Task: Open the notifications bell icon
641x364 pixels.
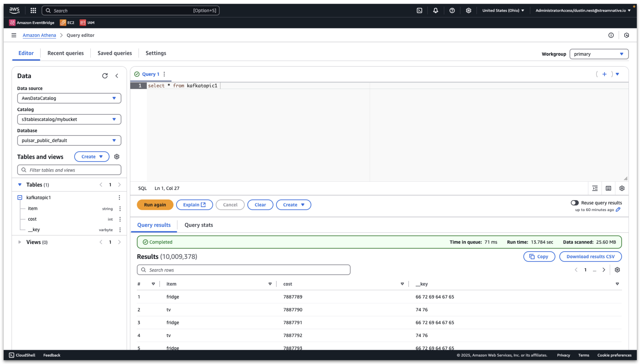Action: click(436, 10)
